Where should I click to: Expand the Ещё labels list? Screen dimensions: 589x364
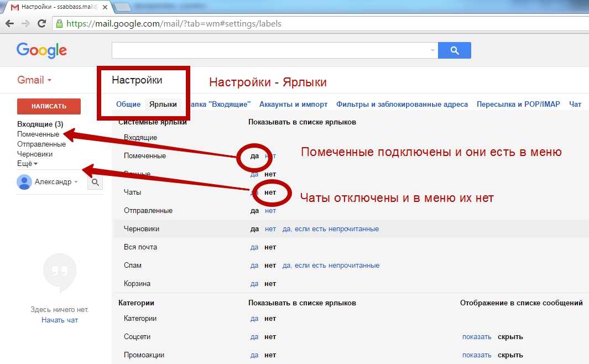pyautogui.click(x=27, y=164)
